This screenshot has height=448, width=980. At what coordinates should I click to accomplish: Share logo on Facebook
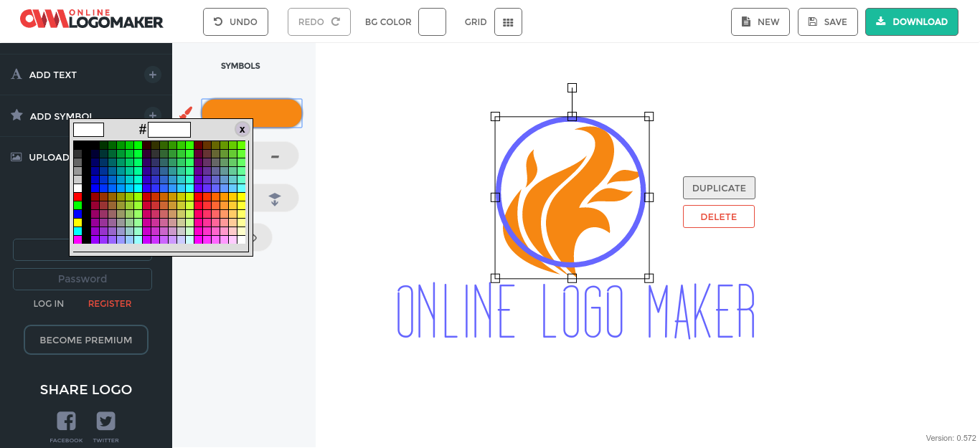[x=66, y=421]
